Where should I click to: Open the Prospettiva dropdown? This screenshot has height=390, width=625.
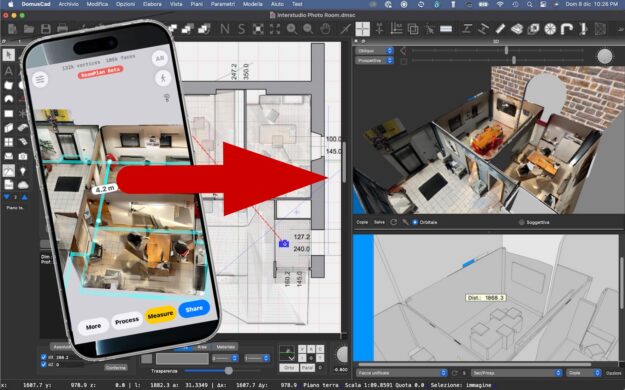point(374,61)
